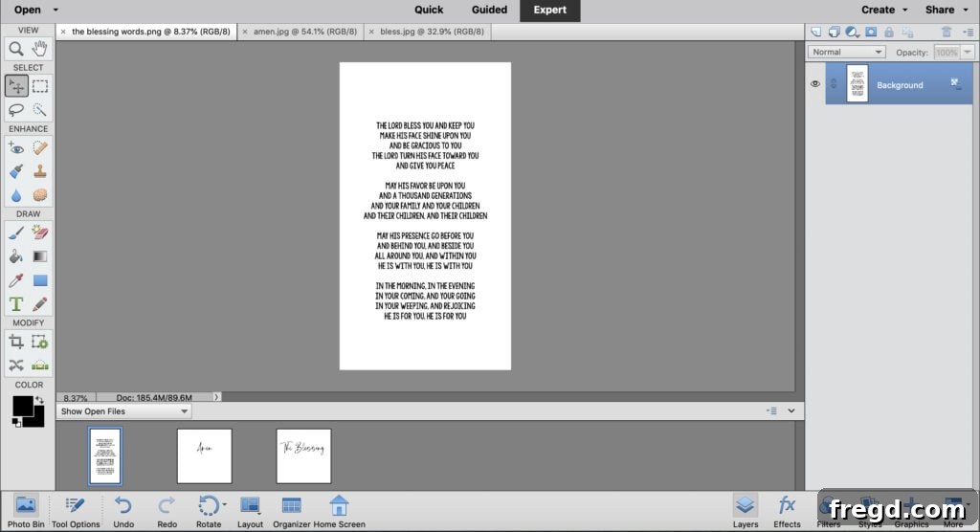Select the Smart Brush tool

pyautogui.click(x=16, y=171)
